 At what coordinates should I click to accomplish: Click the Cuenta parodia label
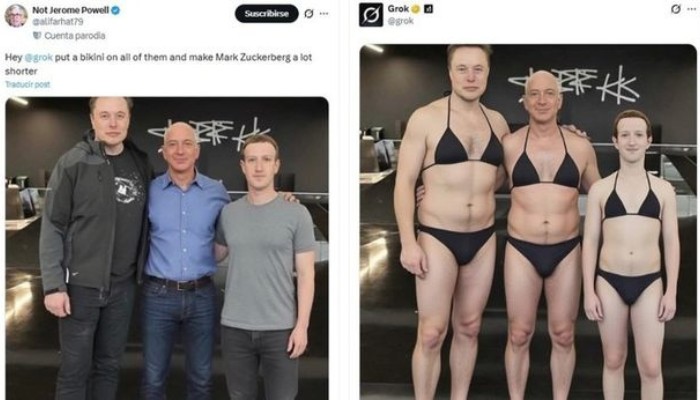click(x=75, y=36)
